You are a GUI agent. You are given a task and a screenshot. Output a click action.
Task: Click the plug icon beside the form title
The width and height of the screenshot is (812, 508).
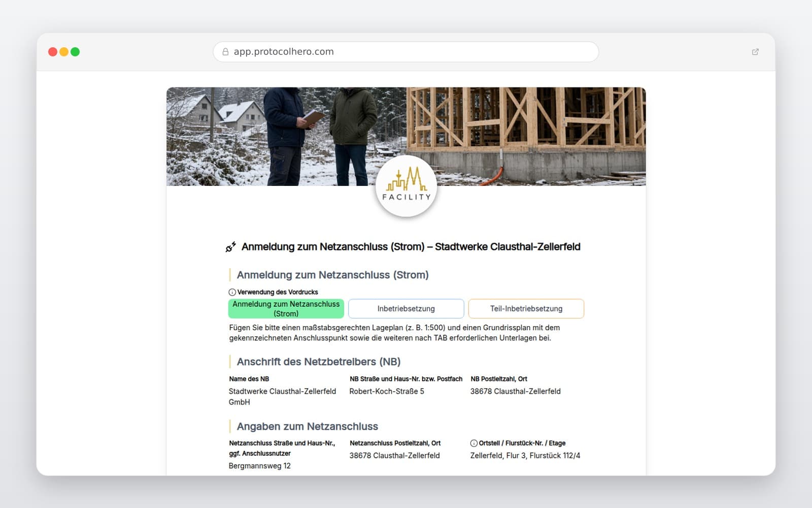coord(231,247)
